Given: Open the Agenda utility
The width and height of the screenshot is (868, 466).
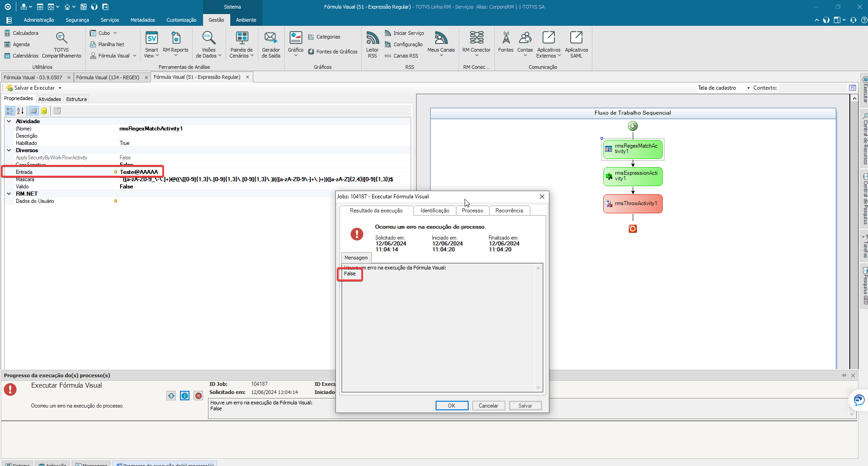Looking at the screenshot, I should 17,44.
